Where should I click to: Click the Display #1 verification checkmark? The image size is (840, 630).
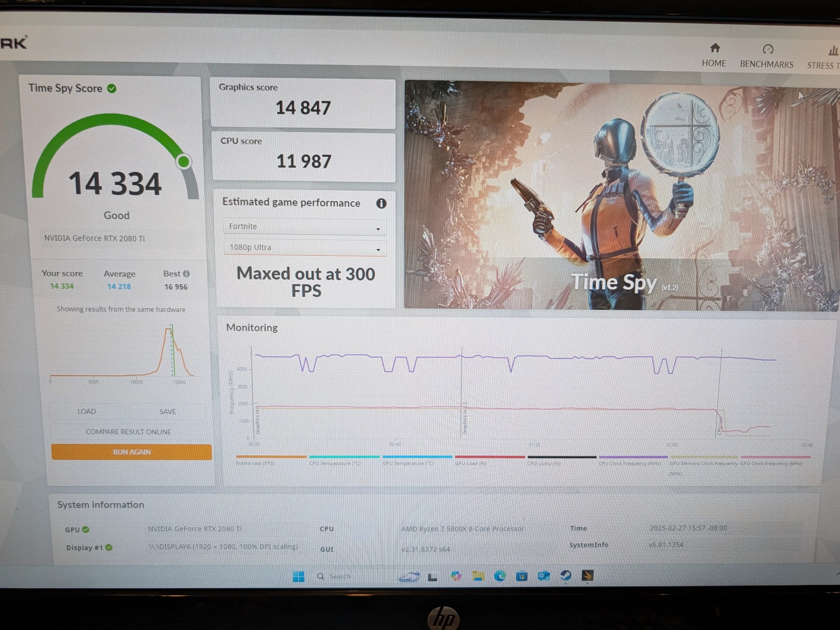point(108,547)
